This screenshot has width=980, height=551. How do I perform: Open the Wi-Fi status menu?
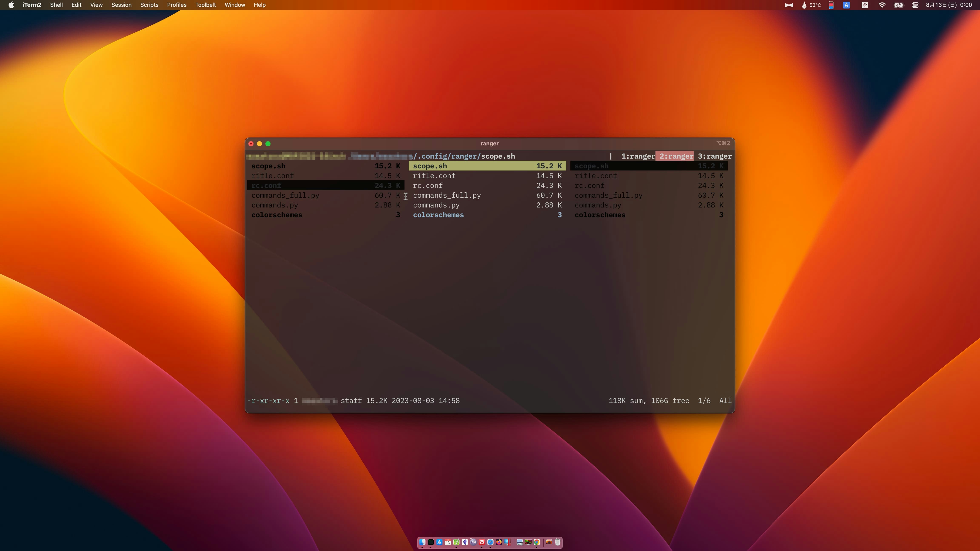pos(882,5)
